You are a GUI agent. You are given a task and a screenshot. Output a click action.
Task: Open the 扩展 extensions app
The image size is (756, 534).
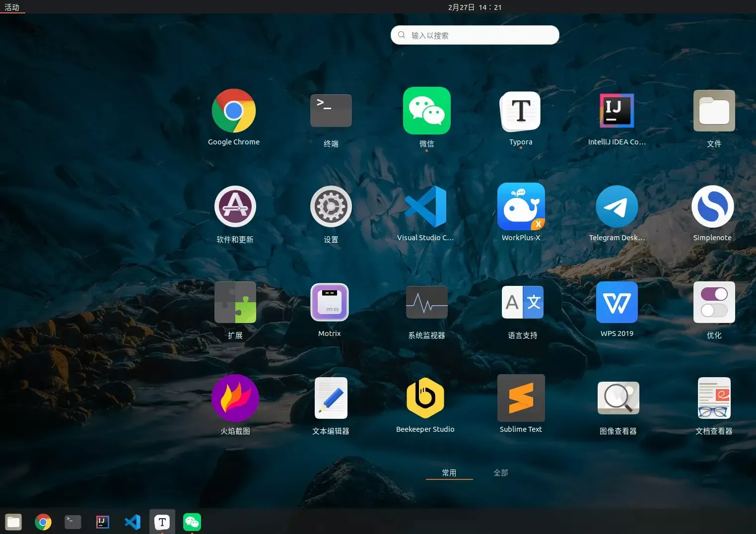235,302
